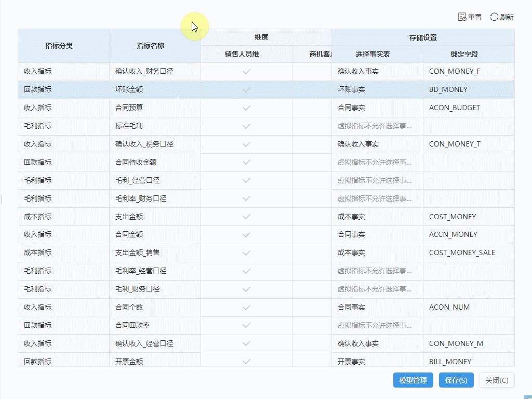
Task: Open fact table dropdown showing 坏账事实
Action: 377,89
